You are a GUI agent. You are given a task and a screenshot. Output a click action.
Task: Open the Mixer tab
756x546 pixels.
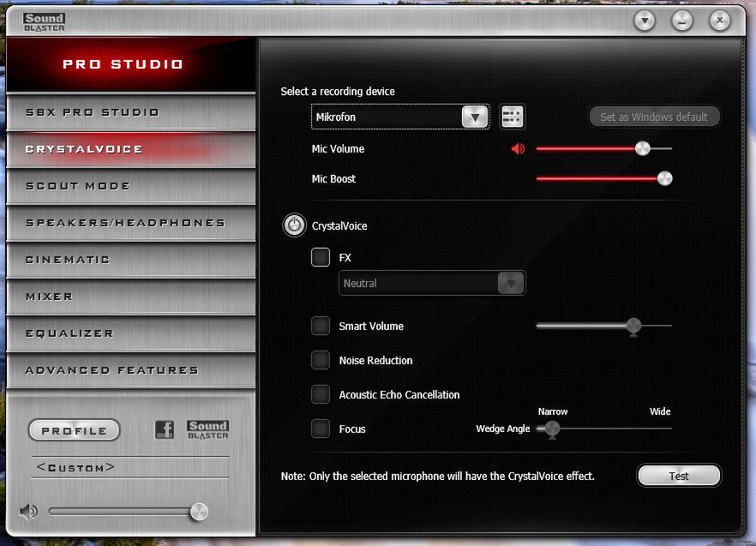coord(130,297)
